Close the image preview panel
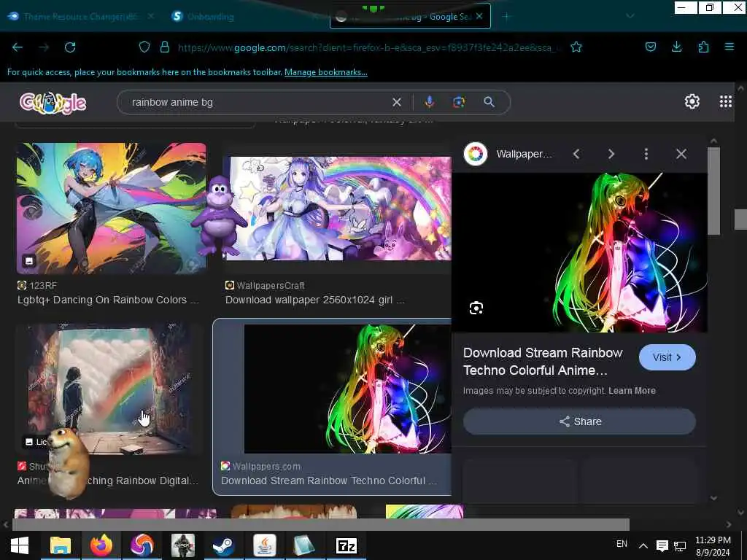This screenshot has width=747, height=560. coord(681,154)
